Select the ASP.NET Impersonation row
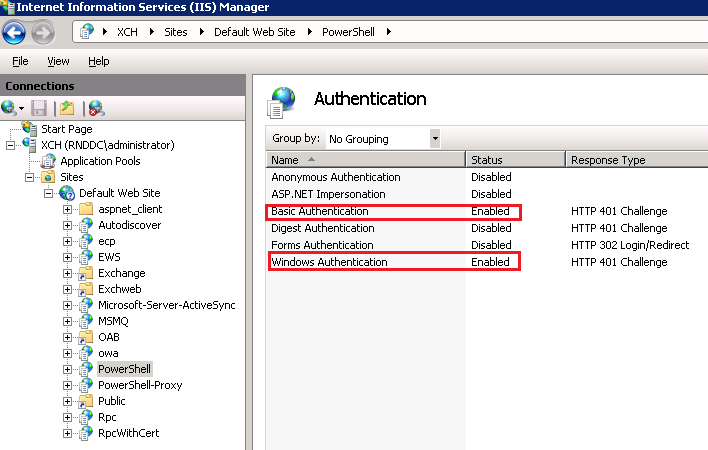Viewport: 708px width, 450px height. [487, 194]
